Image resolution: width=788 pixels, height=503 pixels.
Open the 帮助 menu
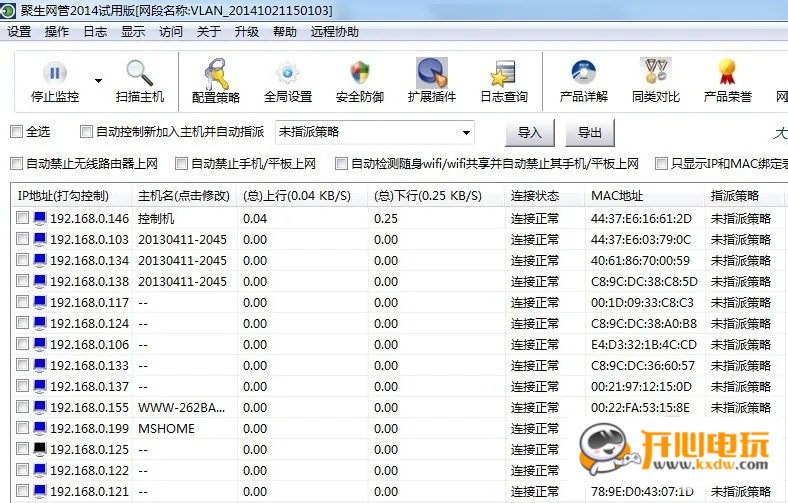click(x=285, y=32)
